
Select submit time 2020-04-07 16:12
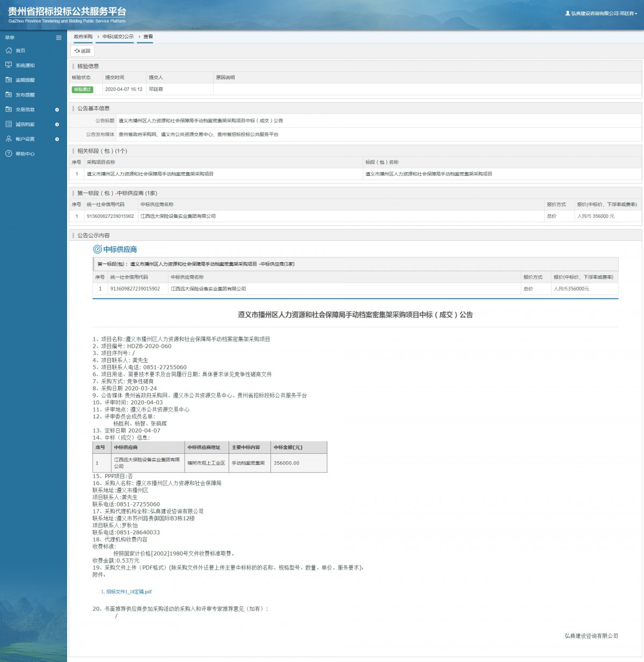coord(124,89)
